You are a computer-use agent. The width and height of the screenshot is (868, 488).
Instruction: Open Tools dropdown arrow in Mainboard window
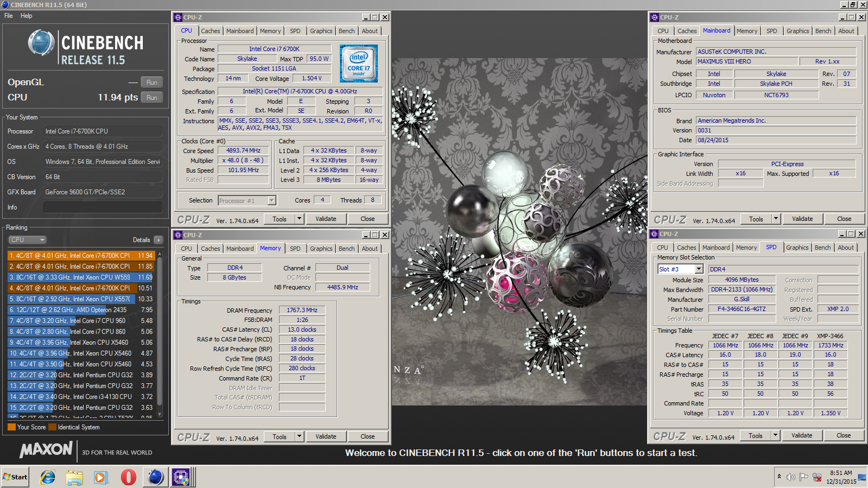(776, 219)
